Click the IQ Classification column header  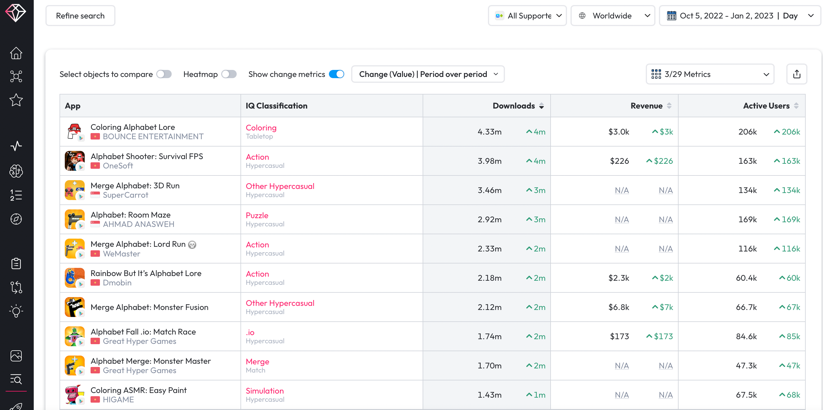point(276,106)
